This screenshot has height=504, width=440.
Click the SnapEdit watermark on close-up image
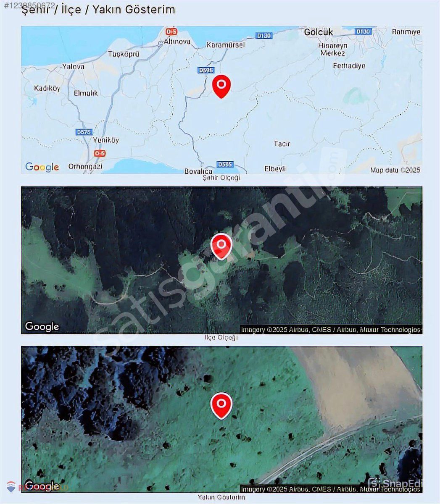click(394, 483)
